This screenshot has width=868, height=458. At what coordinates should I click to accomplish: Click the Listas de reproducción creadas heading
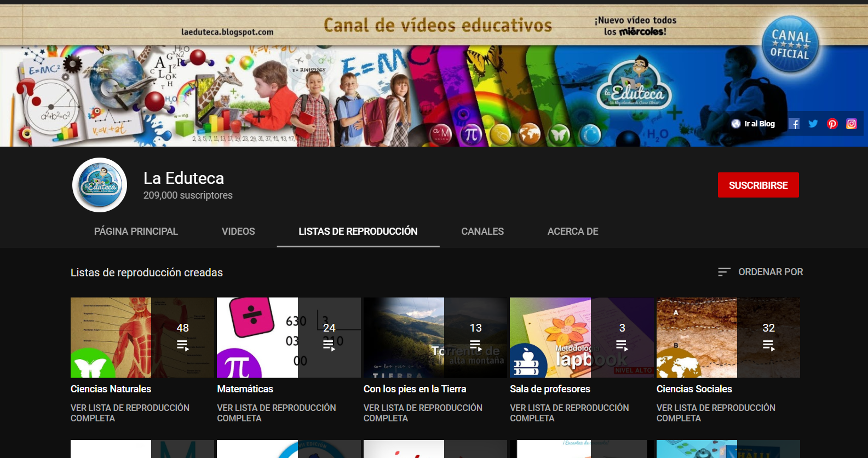click(x=147, y=273)
